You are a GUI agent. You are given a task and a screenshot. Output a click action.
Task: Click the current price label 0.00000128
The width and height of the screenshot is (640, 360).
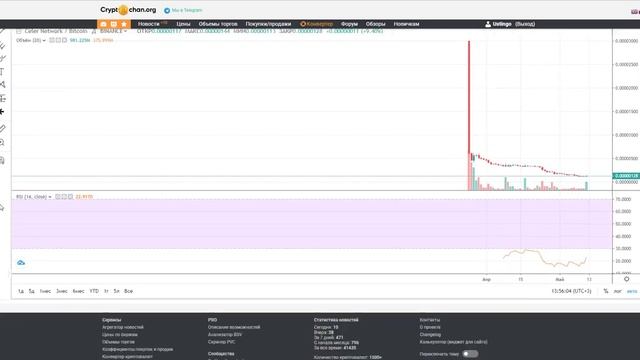click(626, 176)
